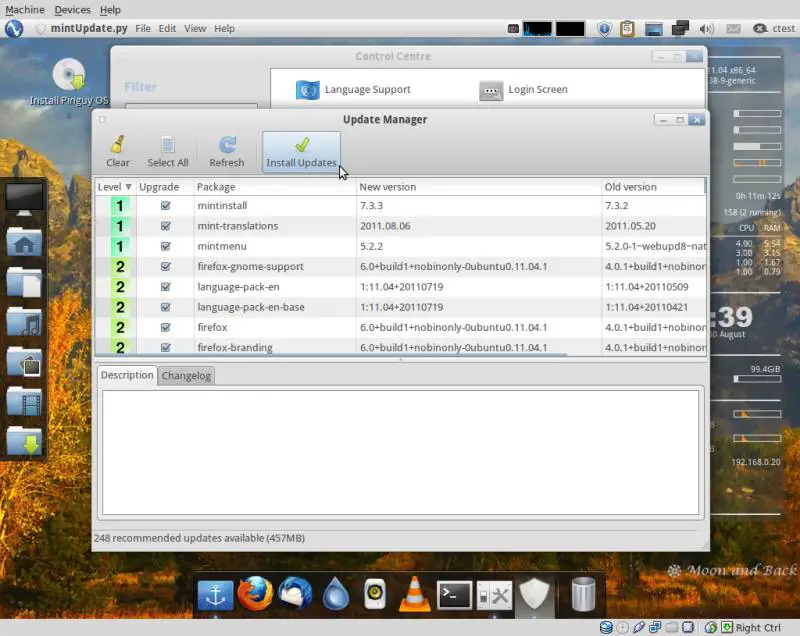Screen dimensions: 800x636
Task: Open the Computer monitor sidebar icon
Action: tap(23, 199)
